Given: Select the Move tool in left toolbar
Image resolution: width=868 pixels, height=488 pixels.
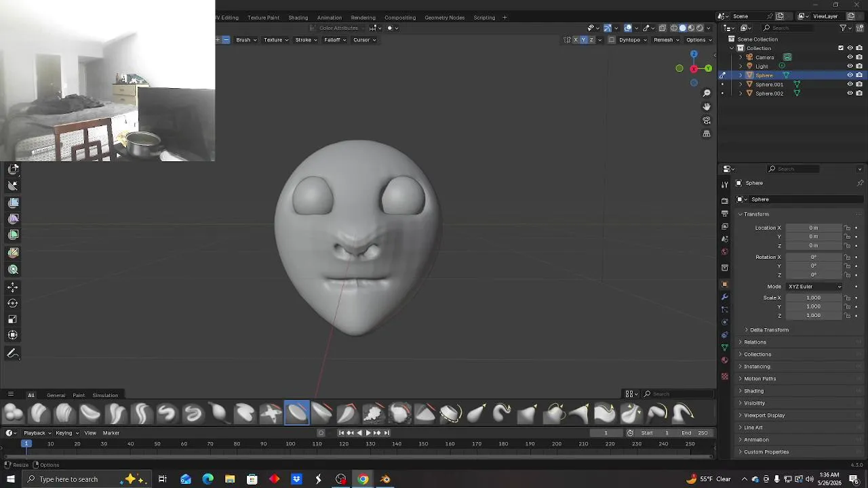Looking at the screenshot, I should click(x=13, y=287).
